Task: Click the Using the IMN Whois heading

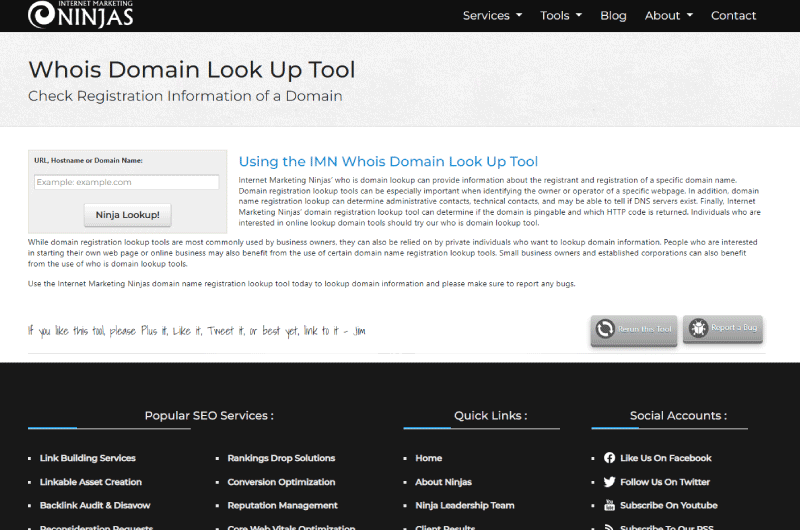Action: (x=388, y=162)
